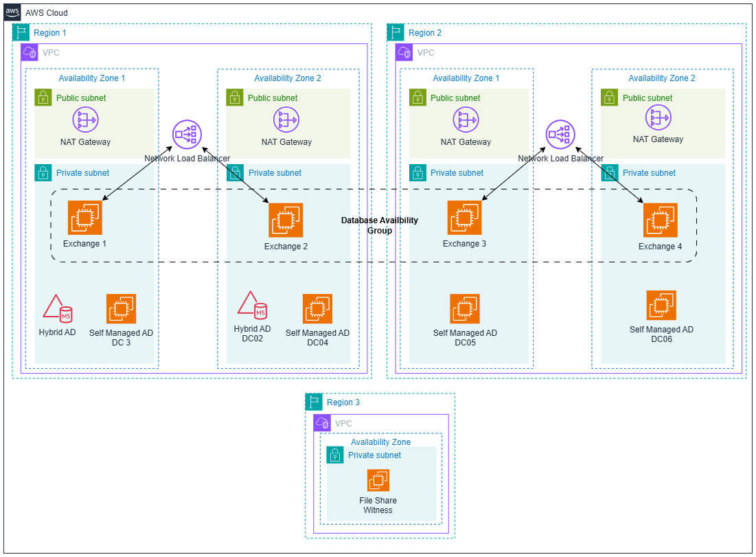Select the Public subnet lock icon in Region 2 AZ1
This screenshot has height=557, width=756.
[x=417, y=98]
